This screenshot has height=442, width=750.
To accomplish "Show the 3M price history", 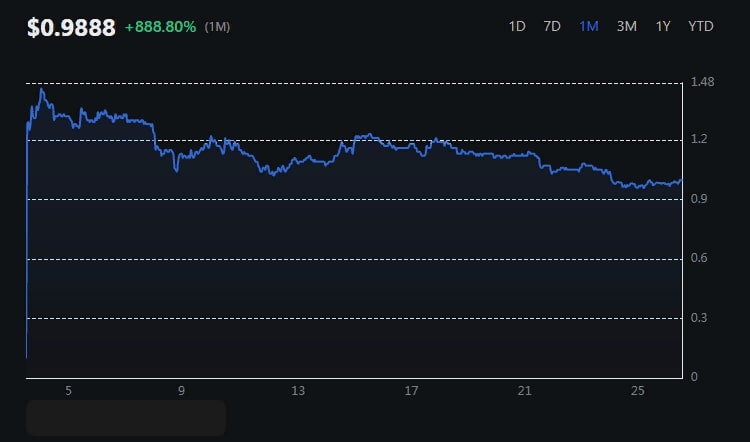I will (x=627, y=26).
